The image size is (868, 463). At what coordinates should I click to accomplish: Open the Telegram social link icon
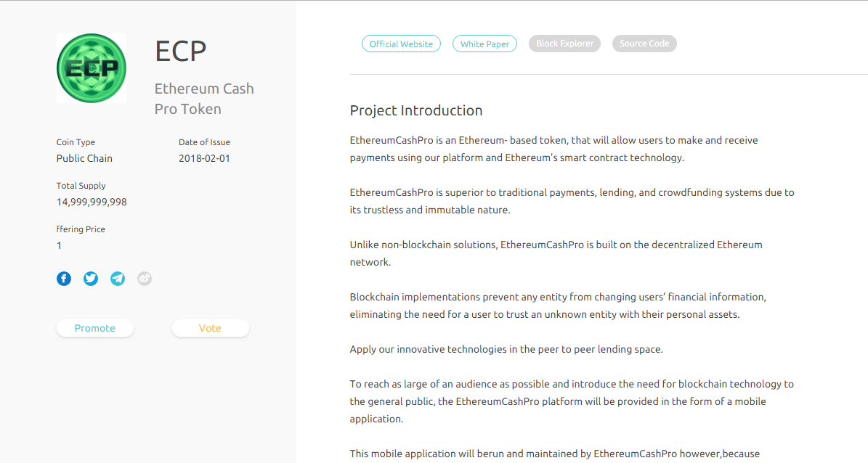118,279
